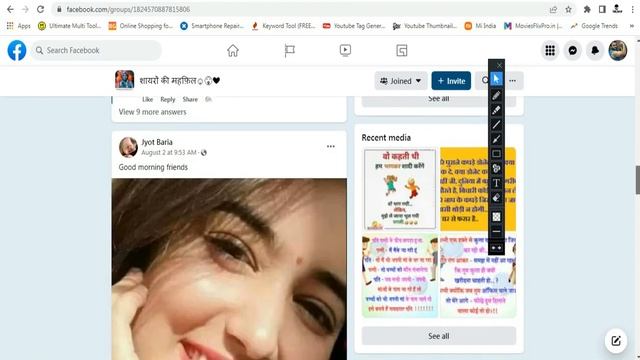Select the pencil tool in annotation toolbar

(496, 96)
